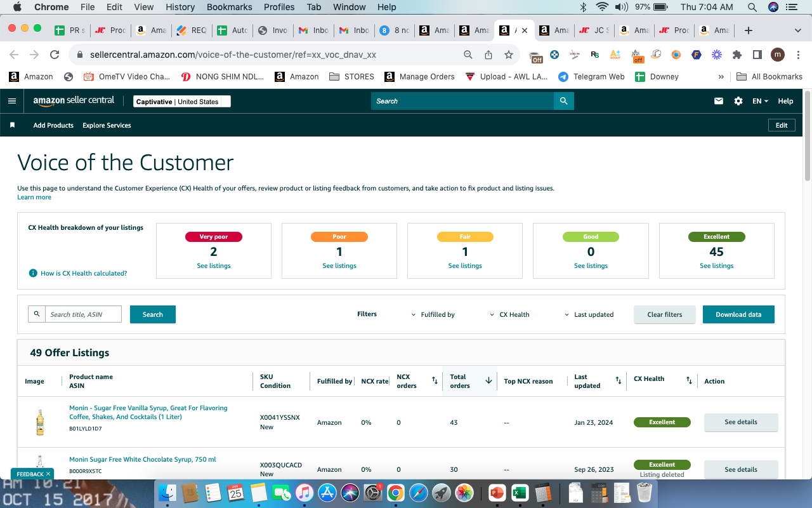Open the Chrome Extensions puzzle icon
812x508 pixels.
coord(737,55)
